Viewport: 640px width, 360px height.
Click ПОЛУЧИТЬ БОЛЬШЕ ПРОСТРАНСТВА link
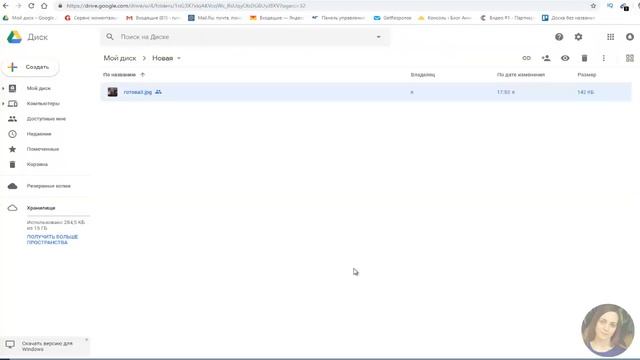pyautogui.click(x=52, y=240)
